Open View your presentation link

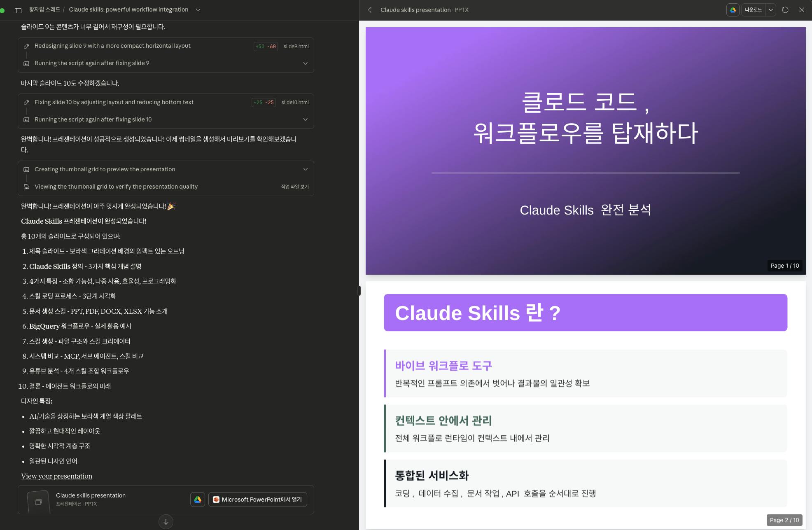click(56, 476)
